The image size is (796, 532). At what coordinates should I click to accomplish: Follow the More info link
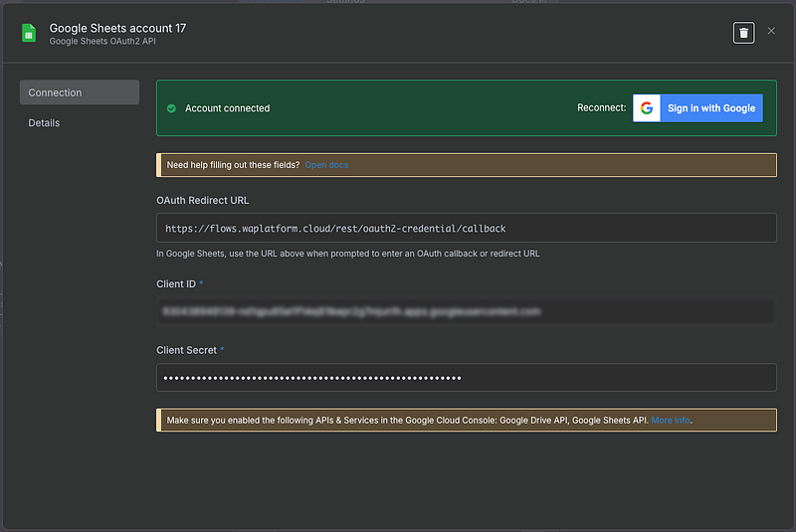(670, 421)
